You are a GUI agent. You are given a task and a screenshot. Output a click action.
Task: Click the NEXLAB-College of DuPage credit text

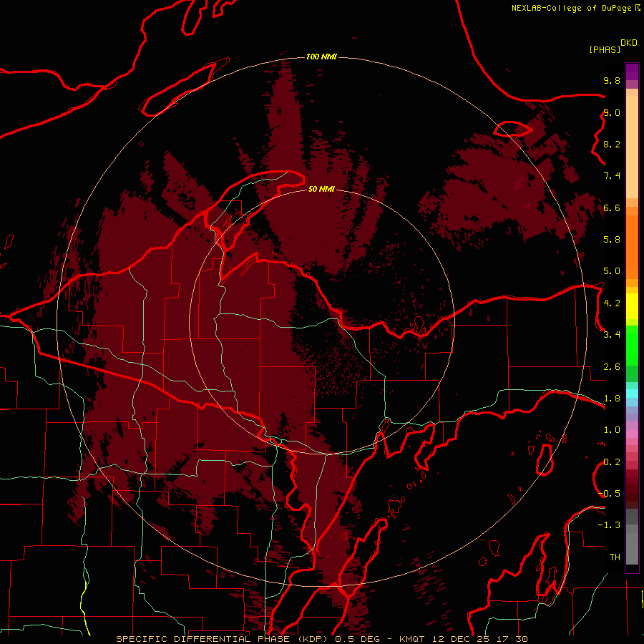[571, 8]
